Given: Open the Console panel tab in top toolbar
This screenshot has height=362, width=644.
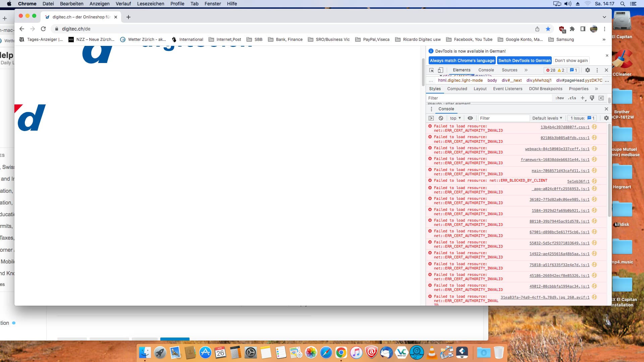Looking at the screenshot, I should (486, 70).
